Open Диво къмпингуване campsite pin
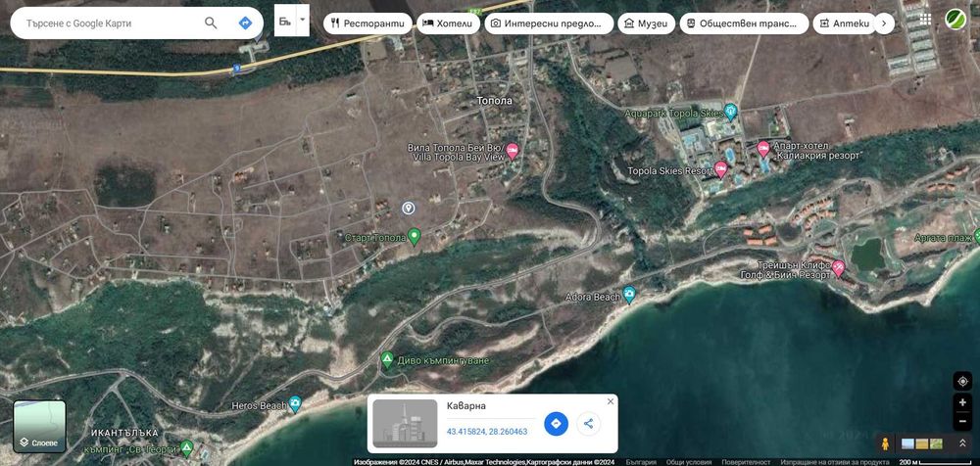This screenshot has width=980, height=466. click(x=387, y=359)
